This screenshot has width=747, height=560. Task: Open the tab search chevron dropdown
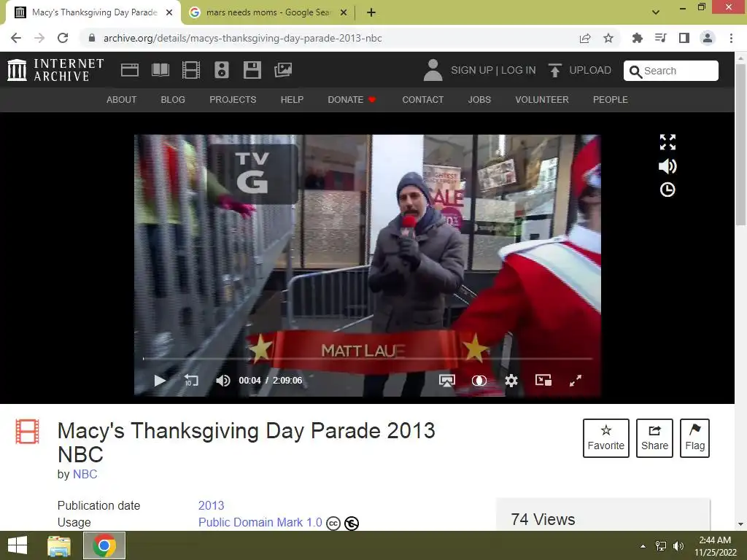click(656, 12)
